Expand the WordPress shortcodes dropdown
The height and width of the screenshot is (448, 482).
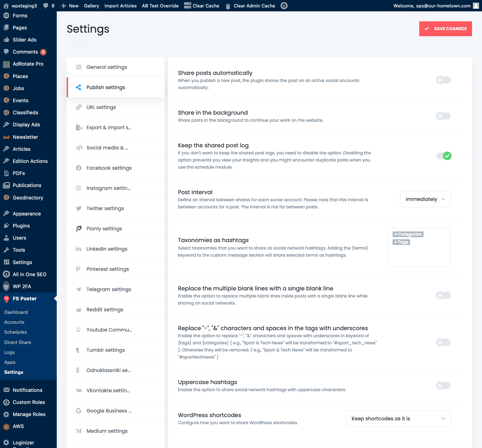coord(398,419)
